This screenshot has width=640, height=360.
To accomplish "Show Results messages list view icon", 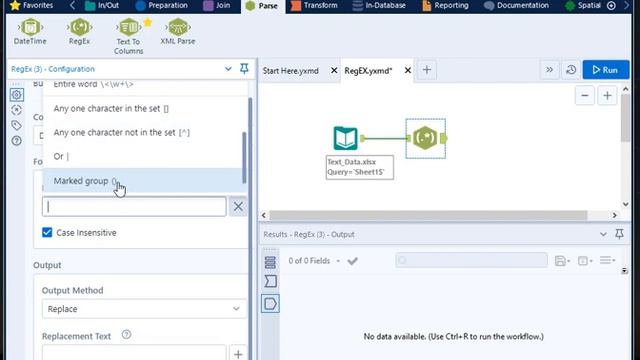I will 270,262.
